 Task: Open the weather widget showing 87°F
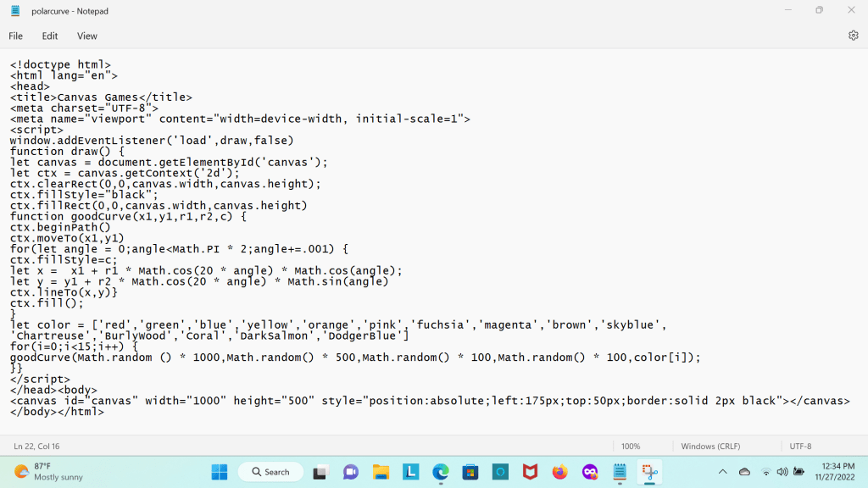point(49,472)
